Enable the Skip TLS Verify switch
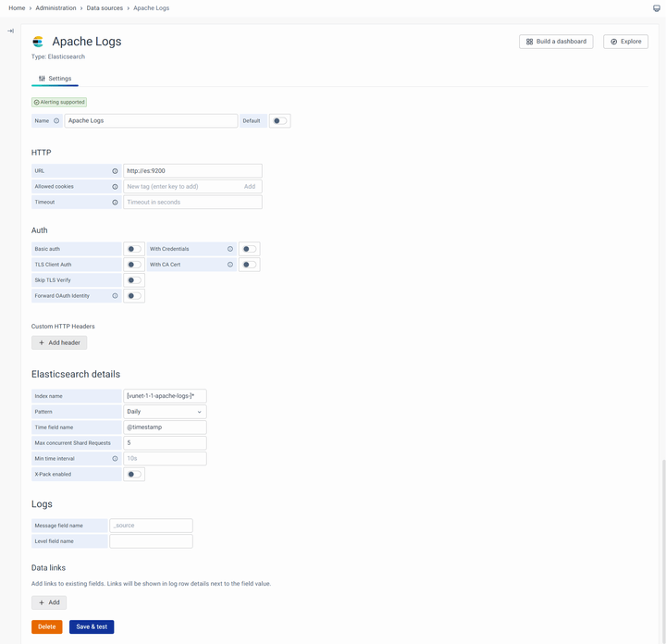Image resolution: width=666 pixels, height=644 pixels. pos(134,280)
